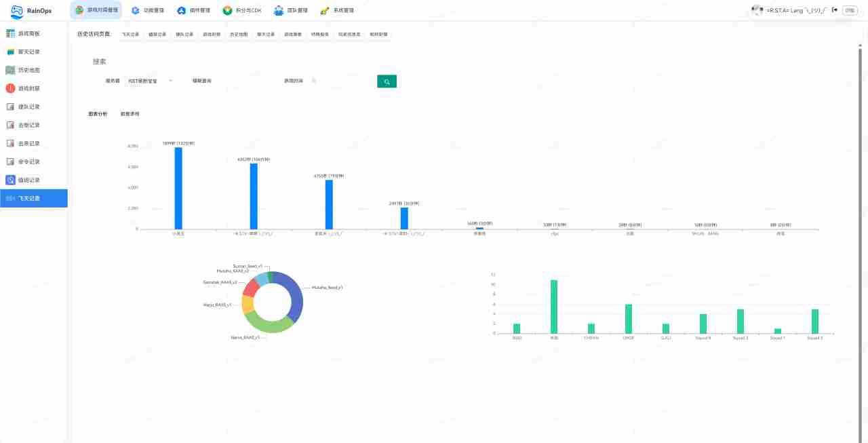
Task: Click the green search button
Action: coord(387,81)
